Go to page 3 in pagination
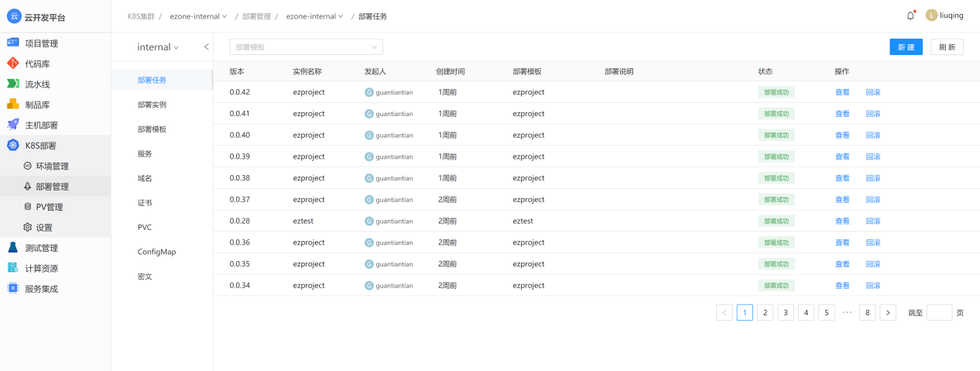Image resolution: width=980 pixels, height=371 pixels. 786,313
